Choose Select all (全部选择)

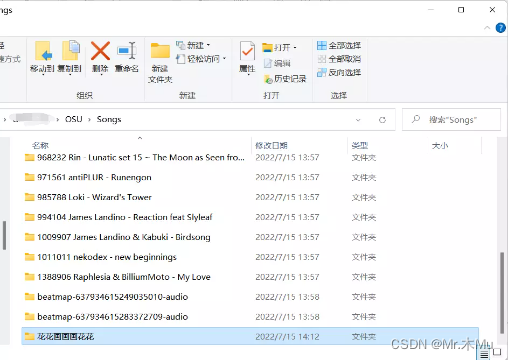click(339, 45)
